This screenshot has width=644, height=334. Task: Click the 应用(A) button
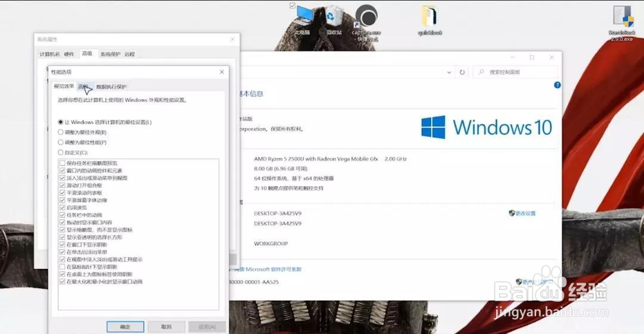click(207, 327)
